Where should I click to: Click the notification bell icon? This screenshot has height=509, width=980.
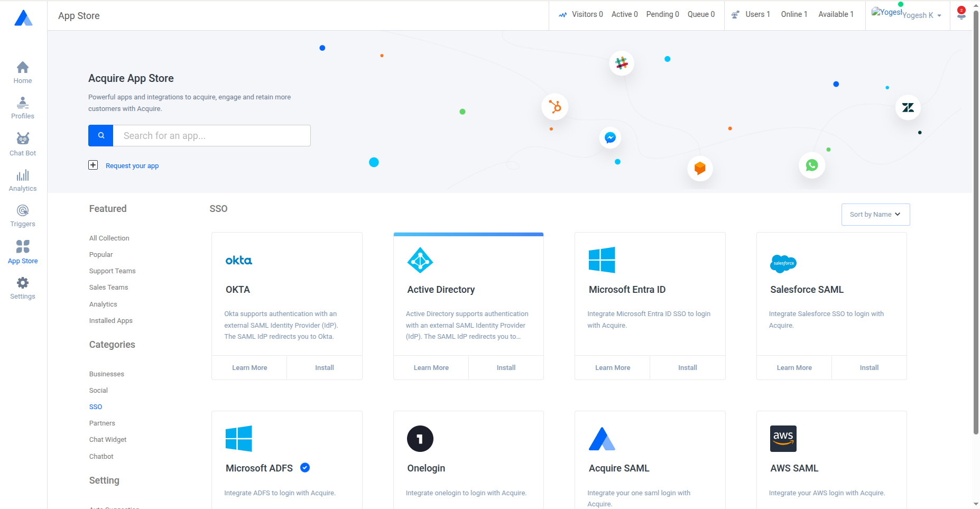point(961,14)
